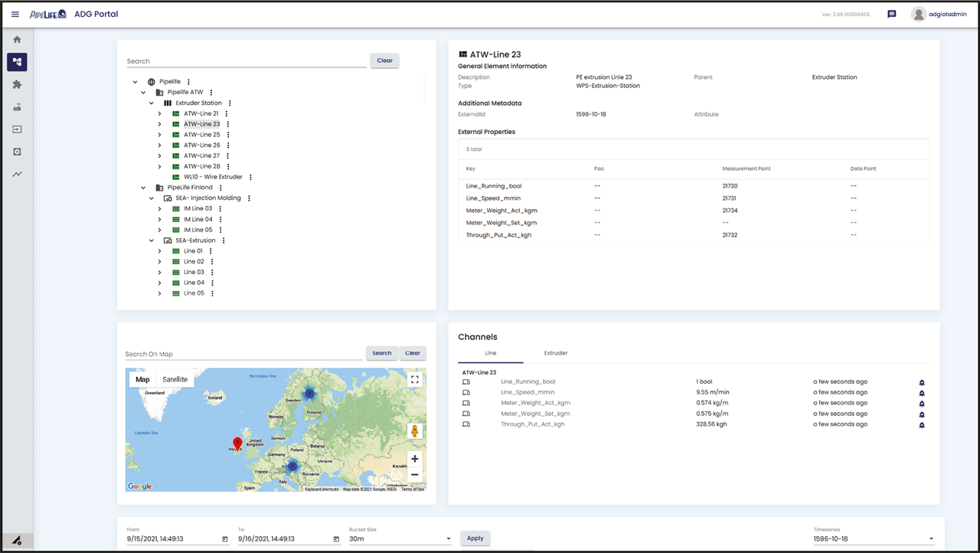Click the chat message icon in the header

point(890,13)
